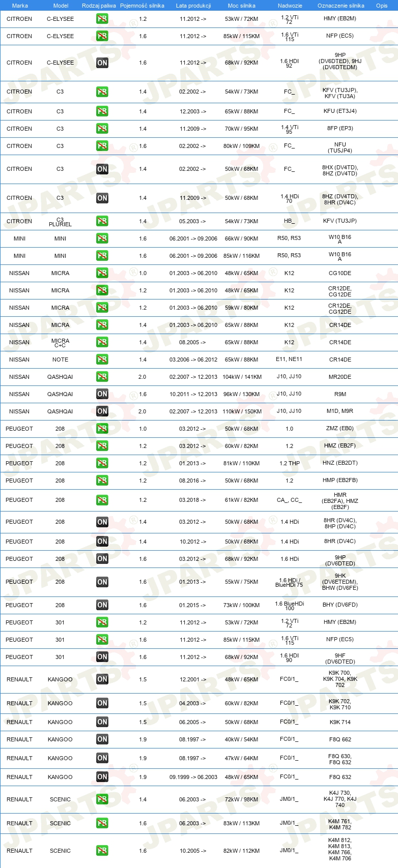
Task: Click petrol icon in Peugeot 301 NFP (EC5) row
Action: click(102, 640)
